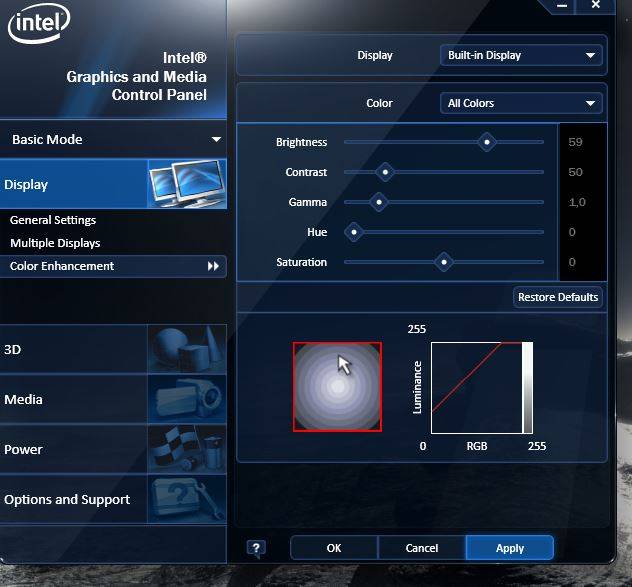Select the Display category
632x587 pixels.
[113, 184]
